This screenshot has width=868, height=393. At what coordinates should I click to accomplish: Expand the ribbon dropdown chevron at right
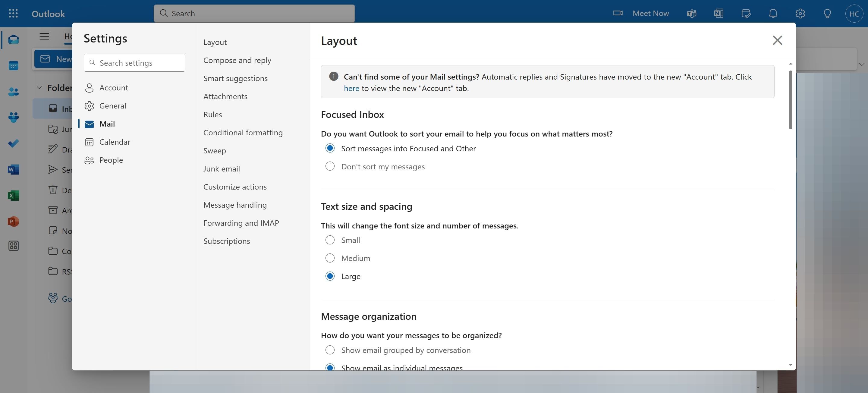point(862,64)
